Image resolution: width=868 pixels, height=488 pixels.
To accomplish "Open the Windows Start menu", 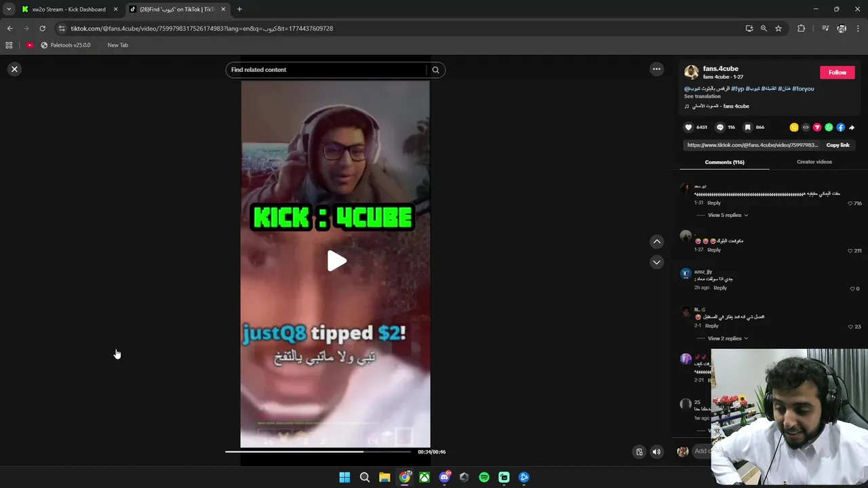I will point(344,477).
